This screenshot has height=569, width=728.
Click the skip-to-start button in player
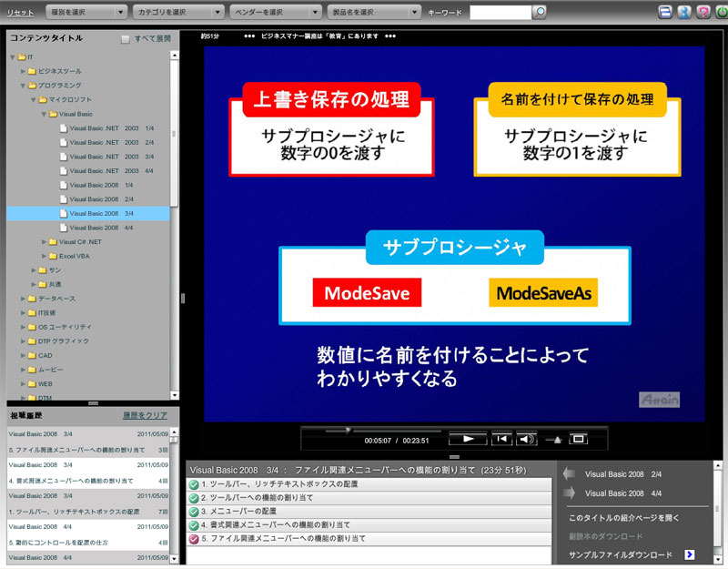(501, 439)
